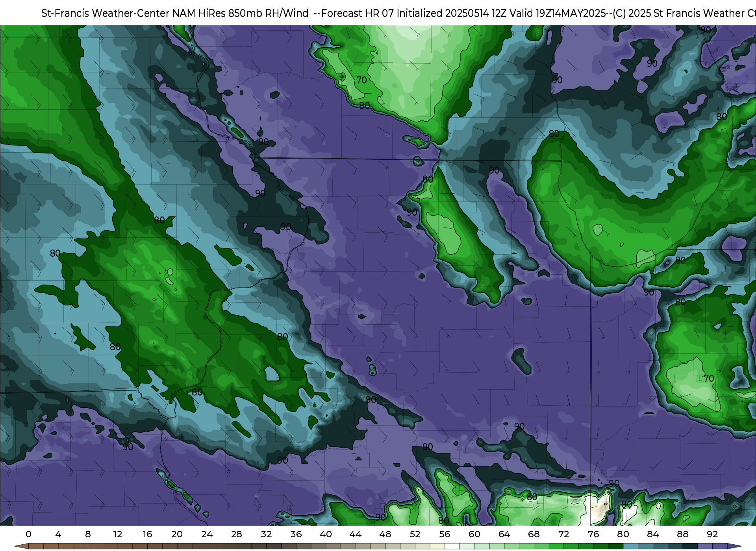
Task: Click the 'Forecast HR 07' text in the title
Action: [358, 13]
